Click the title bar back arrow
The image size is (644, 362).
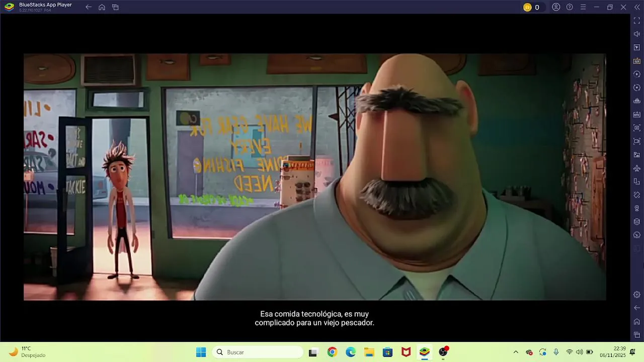(x=89, y=7)
